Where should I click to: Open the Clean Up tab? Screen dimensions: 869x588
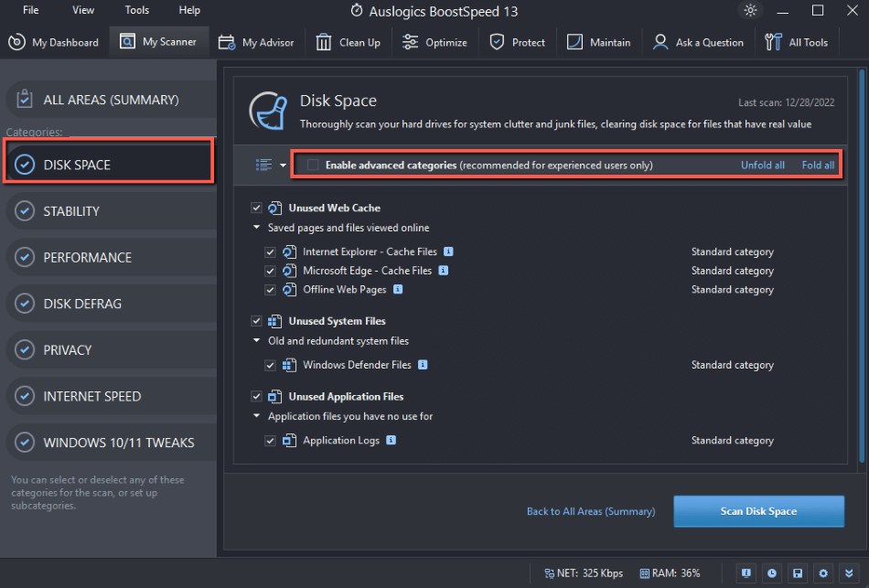pyautogui.click(x=348, y=42)
